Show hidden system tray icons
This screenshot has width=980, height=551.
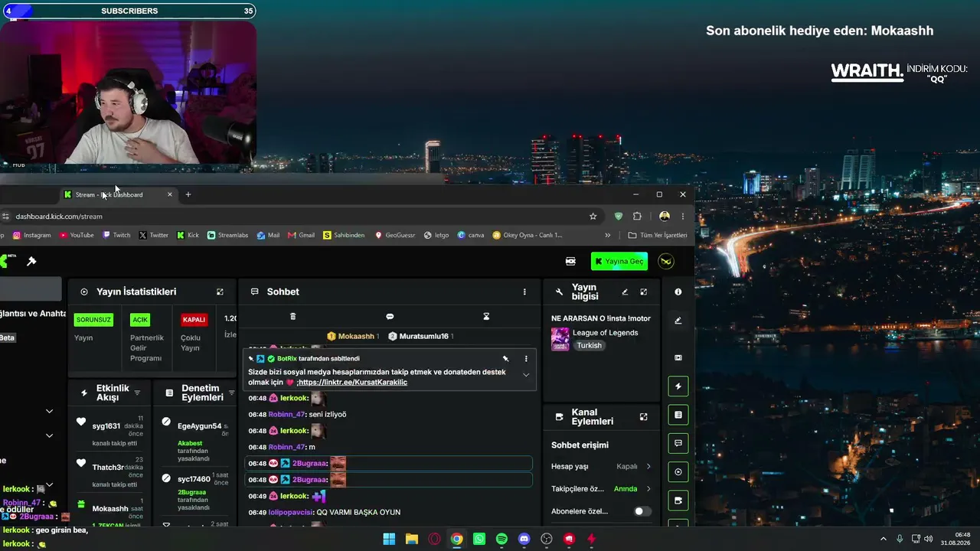(883, 539)
